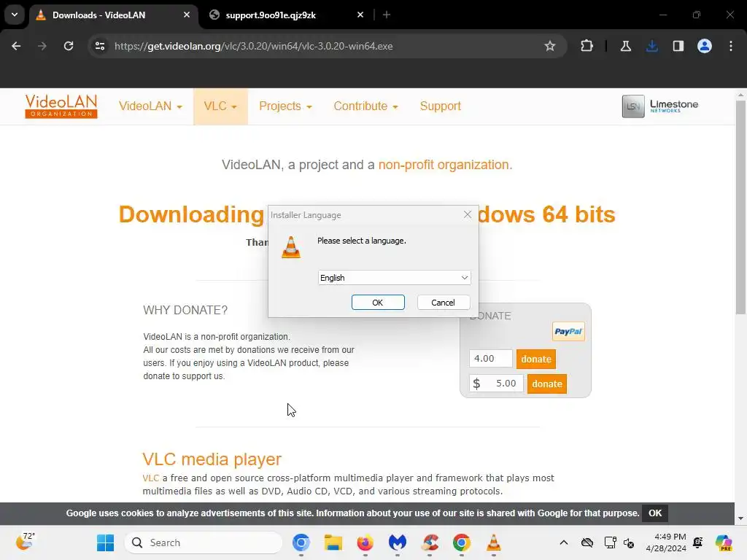
Task: Reload the current page
Action: coord(69,46)
